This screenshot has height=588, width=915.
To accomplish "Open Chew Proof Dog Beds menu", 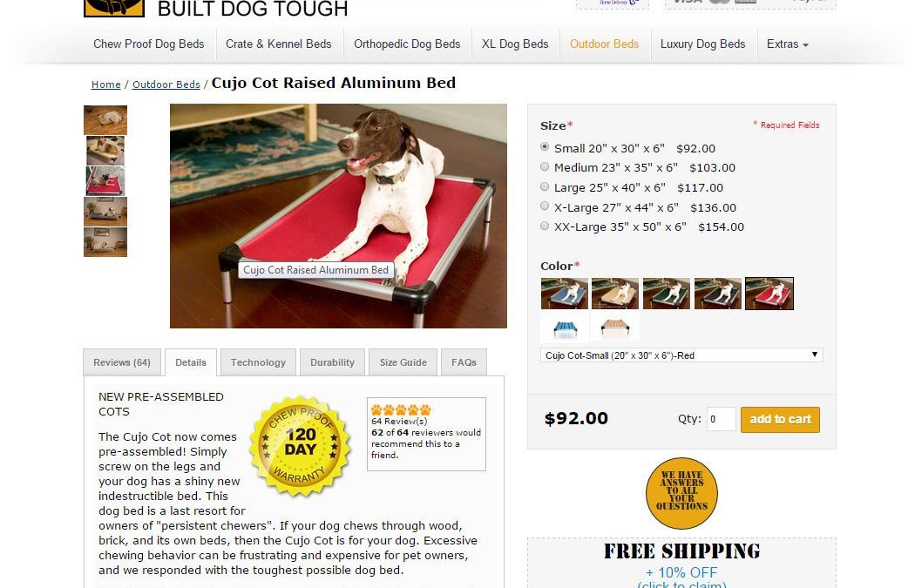I will pos(149,44).
